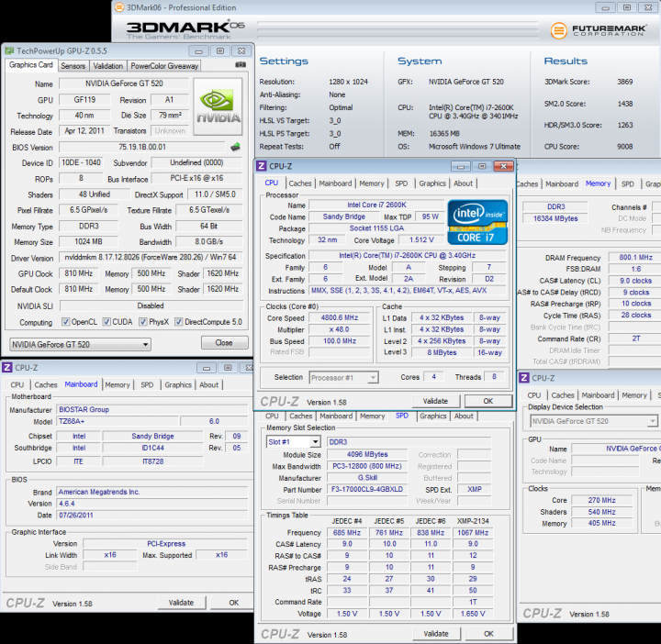The image size is (661, 644).
Task: Maximize the CPU-Z Mainboard window
Action: tap(228, 368)
